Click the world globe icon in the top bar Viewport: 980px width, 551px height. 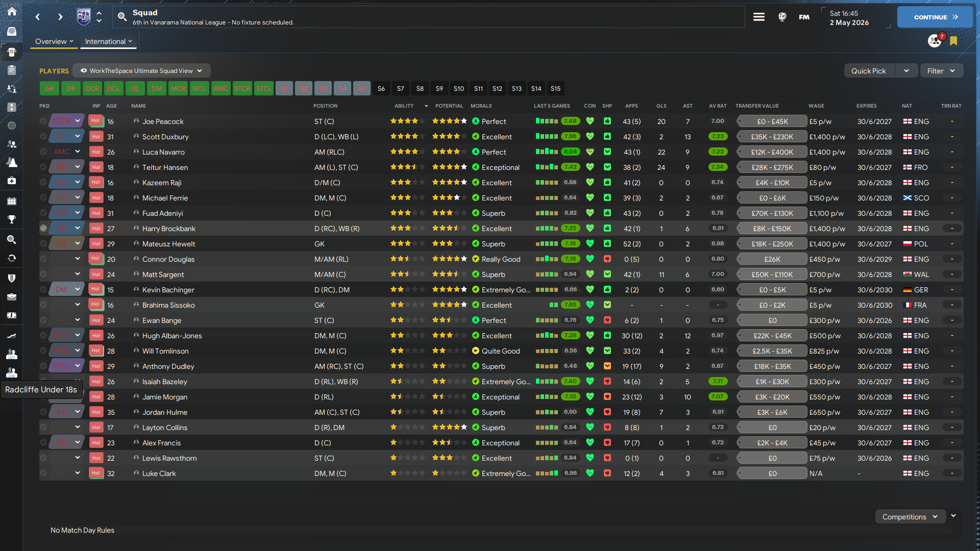click(782, 17)
